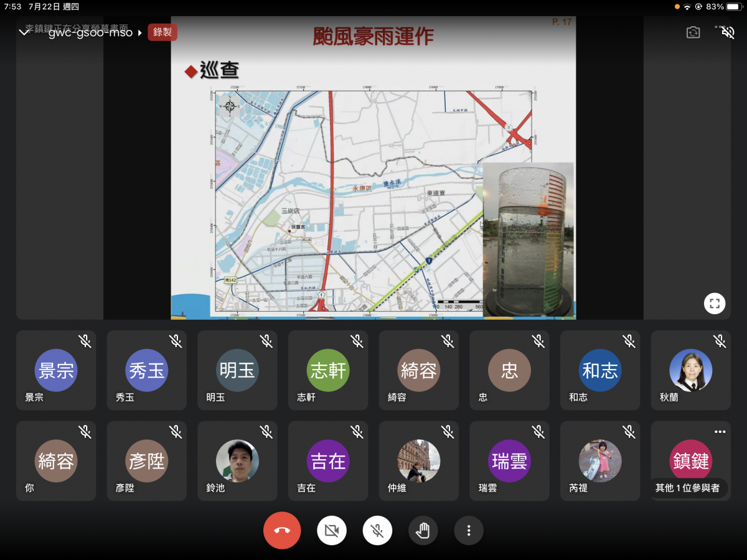Open 瑞雲 participant tile
The image size is (747, 560).
509,461
